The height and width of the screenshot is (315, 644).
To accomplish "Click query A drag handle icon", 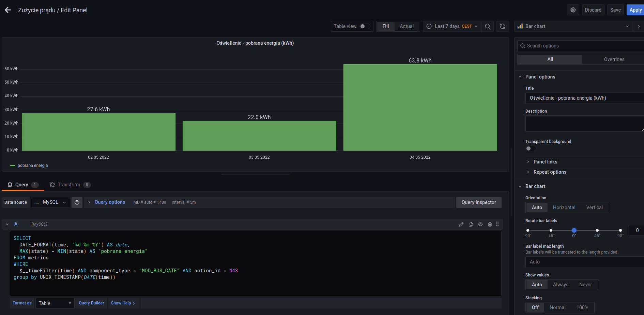I will coord(497,224).
